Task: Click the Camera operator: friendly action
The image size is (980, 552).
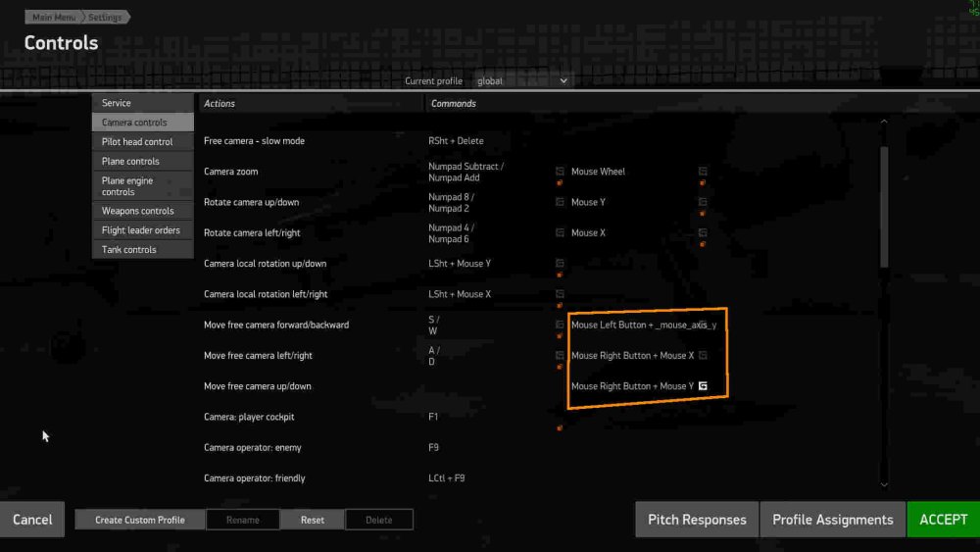Action: (x=255, y=477)
